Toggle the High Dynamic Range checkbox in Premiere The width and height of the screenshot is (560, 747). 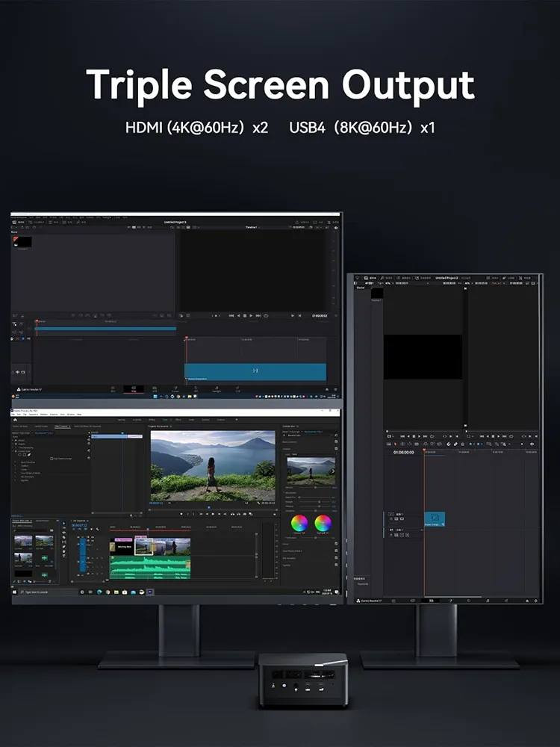[51, 458]
